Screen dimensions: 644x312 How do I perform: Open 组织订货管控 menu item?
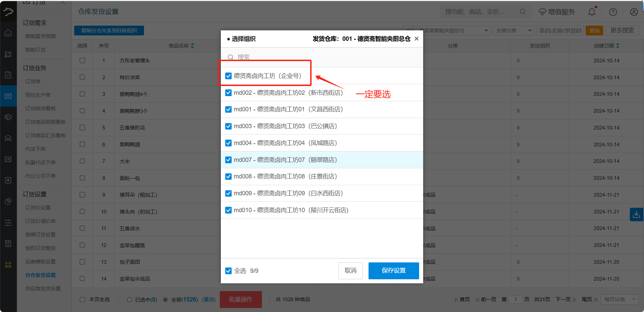click(40, 248)
